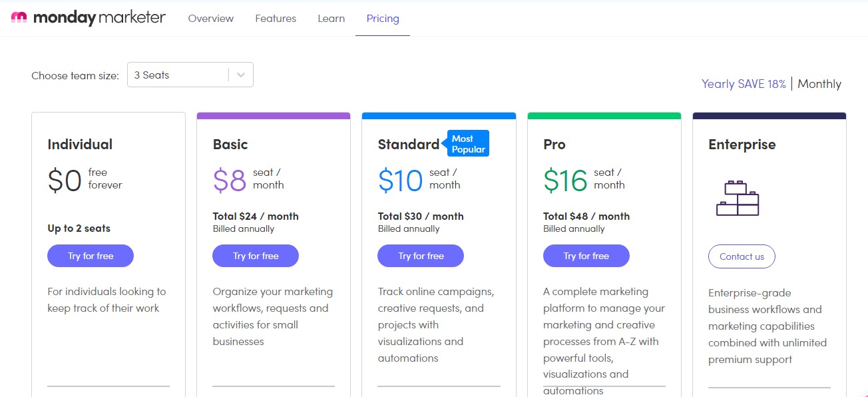
Task: Click the Individual plan heading
Action: pyautogui.click(x=80, y=145)
